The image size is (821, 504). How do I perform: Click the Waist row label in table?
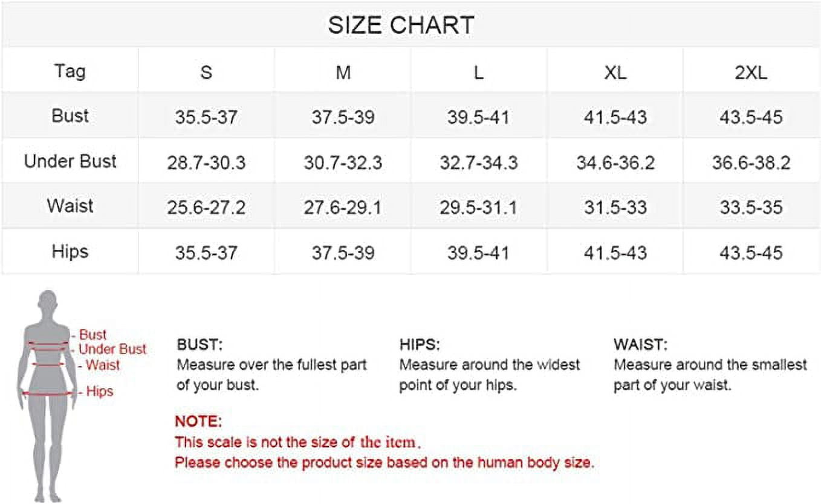pos(70,206)
